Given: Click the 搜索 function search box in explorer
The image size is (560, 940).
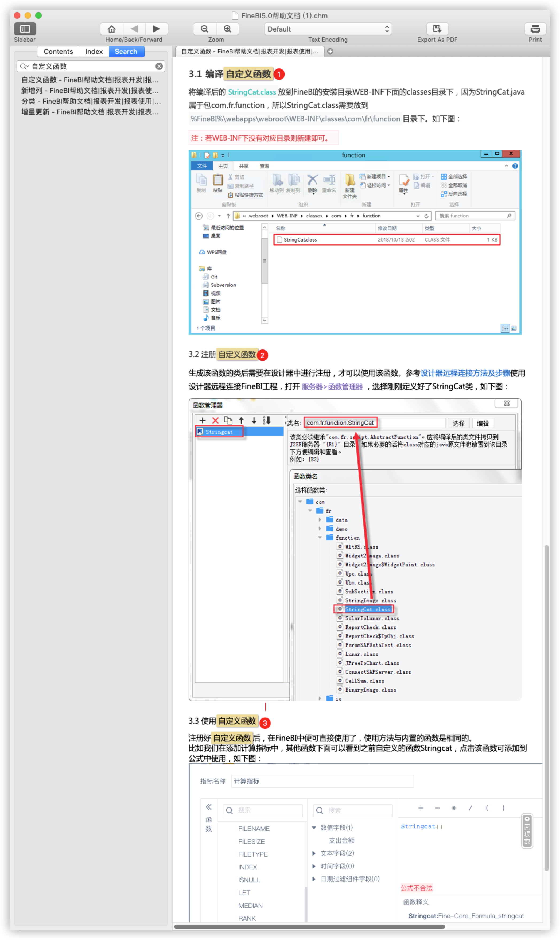Looking at the screenshot, I should [475, 216].
